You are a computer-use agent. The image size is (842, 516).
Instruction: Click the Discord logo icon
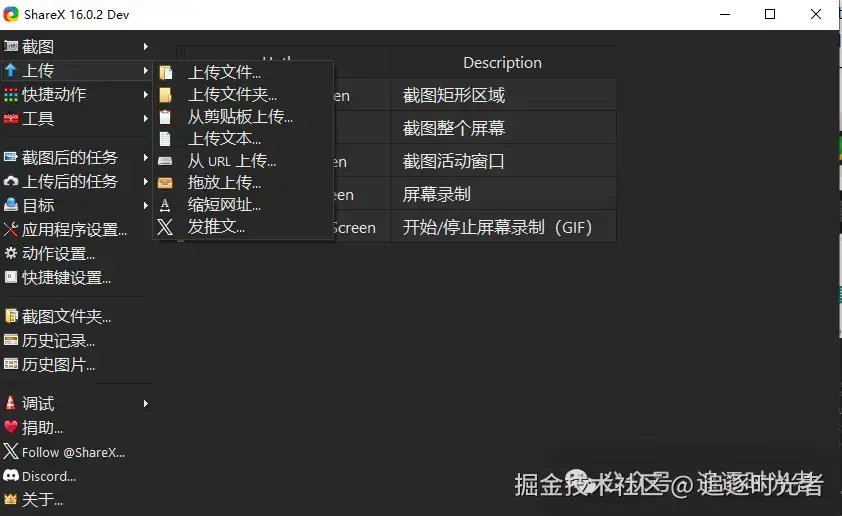pos(11,475)
